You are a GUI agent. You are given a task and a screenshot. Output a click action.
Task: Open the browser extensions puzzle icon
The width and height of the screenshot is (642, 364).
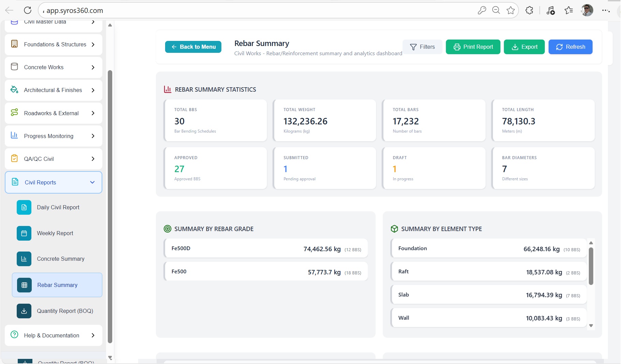click(x=529, y=10)
